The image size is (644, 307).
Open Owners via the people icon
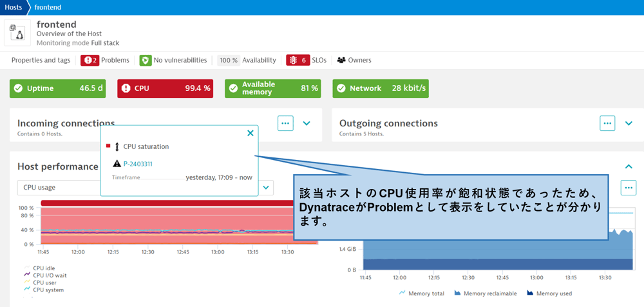[x=341, y=60]
